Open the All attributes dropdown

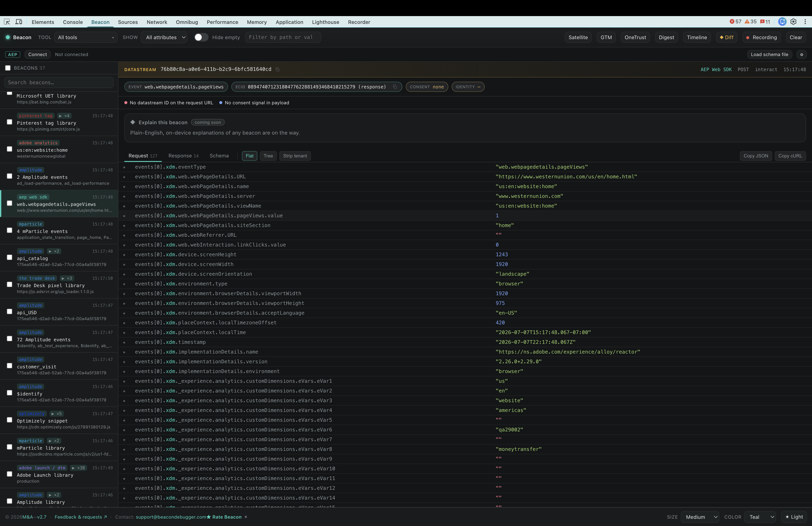tap(164, 37)
